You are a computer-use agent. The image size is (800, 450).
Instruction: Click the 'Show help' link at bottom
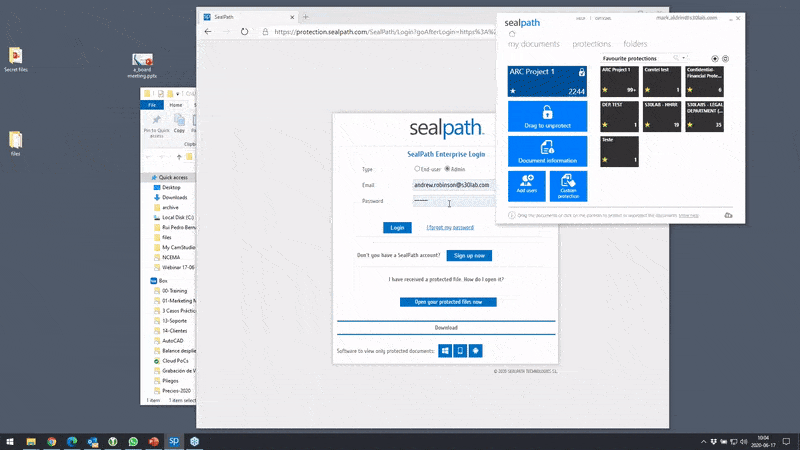pos(688,215)
